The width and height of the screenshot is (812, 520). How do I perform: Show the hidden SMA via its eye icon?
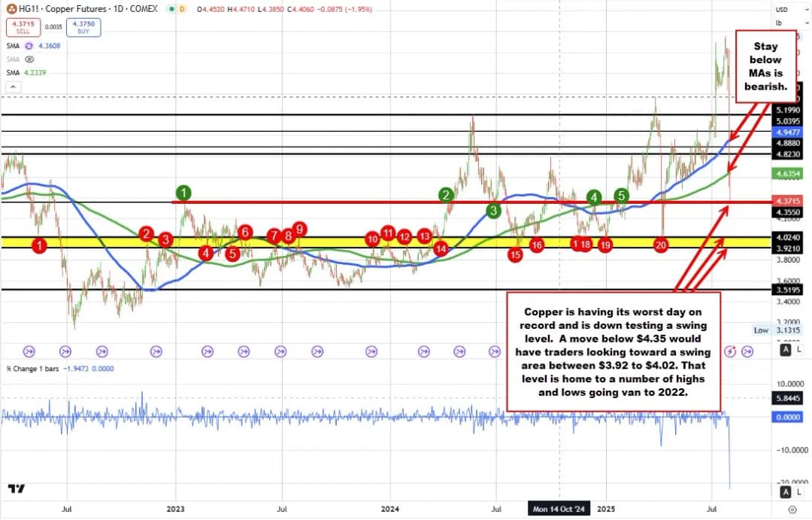pyautogui.click(x=29, y=59)
